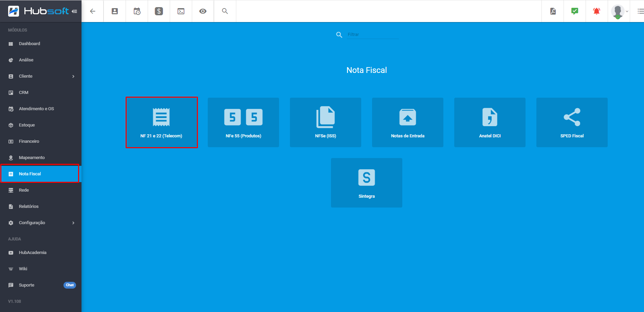
Task: Open CRM module in the sidebar
Action: pyautogui.click(x=41, y=93)
